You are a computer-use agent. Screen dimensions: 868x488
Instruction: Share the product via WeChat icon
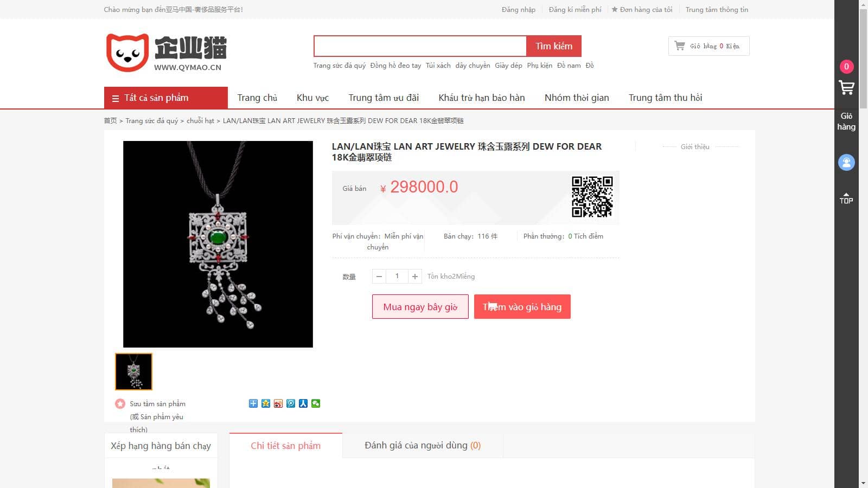[316, 403]
